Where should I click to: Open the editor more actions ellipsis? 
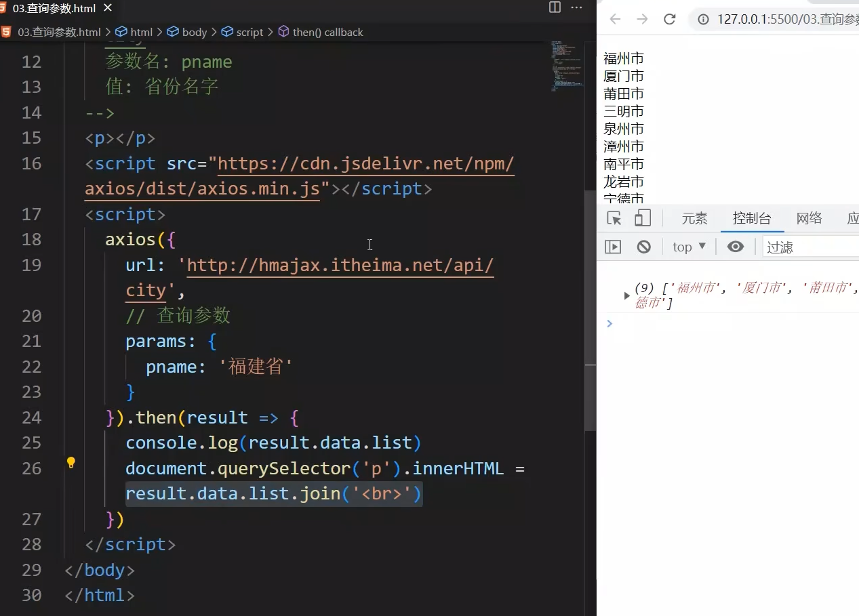click(x=577, y=7)
